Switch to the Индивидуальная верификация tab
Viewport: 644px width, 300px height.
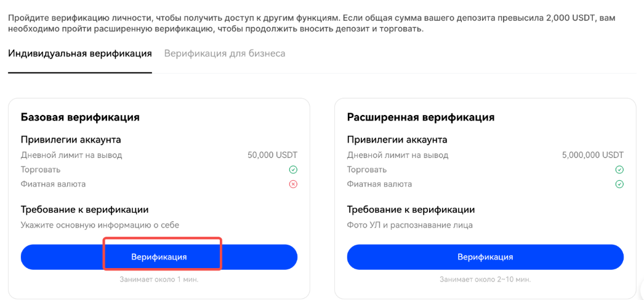(x=80, y=53)
